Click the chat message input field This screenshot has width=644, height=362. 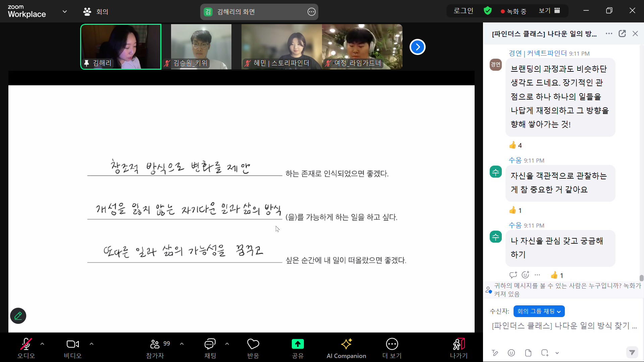point(563,326)
